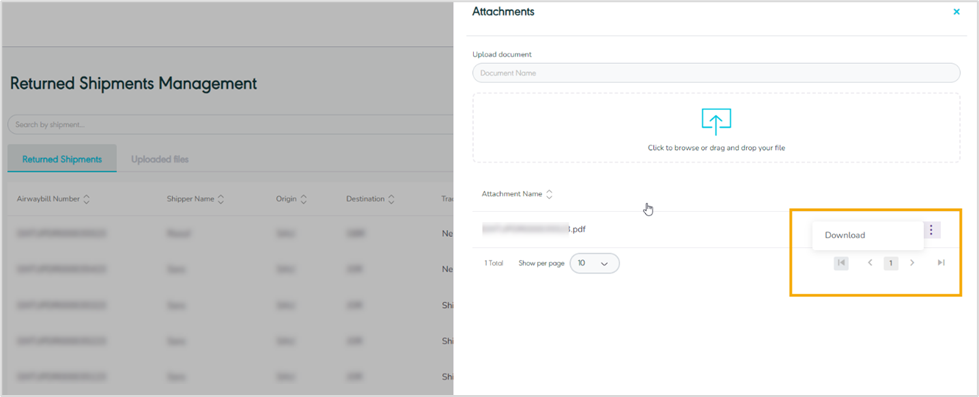Image resolution: width=979 pixels, height=397 pixels.
Task: Open the Show per page dropdown
Action: click(594, 263)
